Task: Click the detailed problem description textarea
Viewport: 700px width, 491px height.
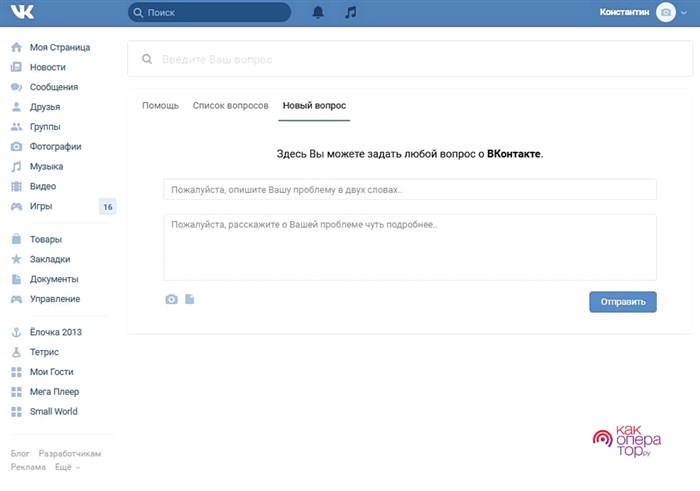Action: (410, 247)
